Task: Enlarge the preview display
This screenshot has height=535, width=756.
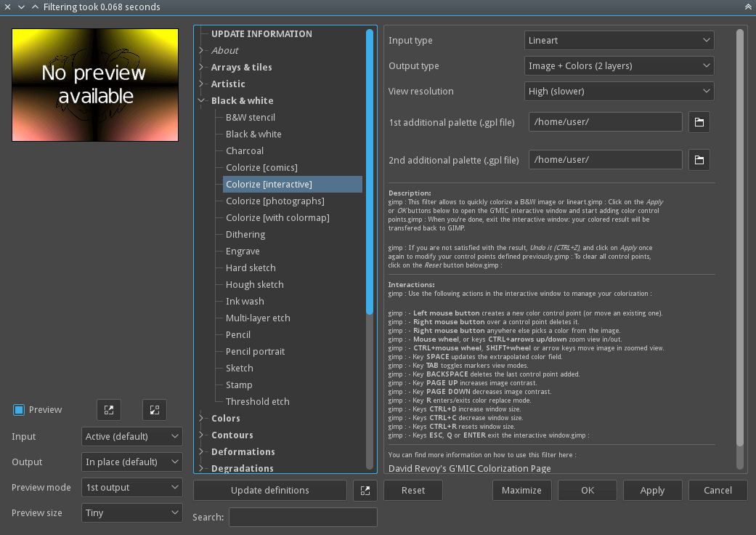Action: click(x=107, y=410)
